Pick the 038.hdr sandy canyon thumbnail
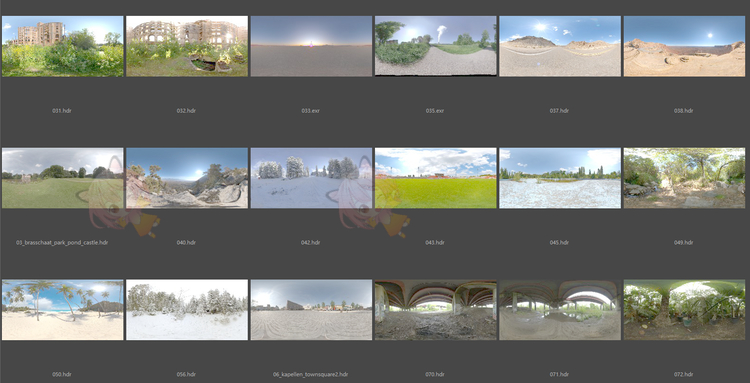The height and width of the screenshot is (383, 750). pos(684,46)
